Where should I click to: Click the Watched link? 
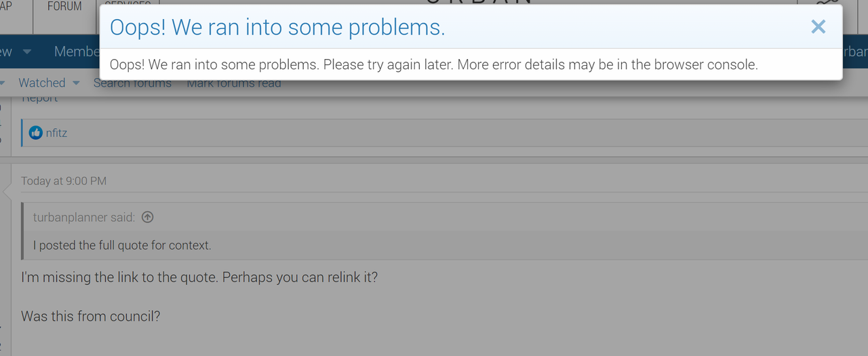(x=42, y=83)
